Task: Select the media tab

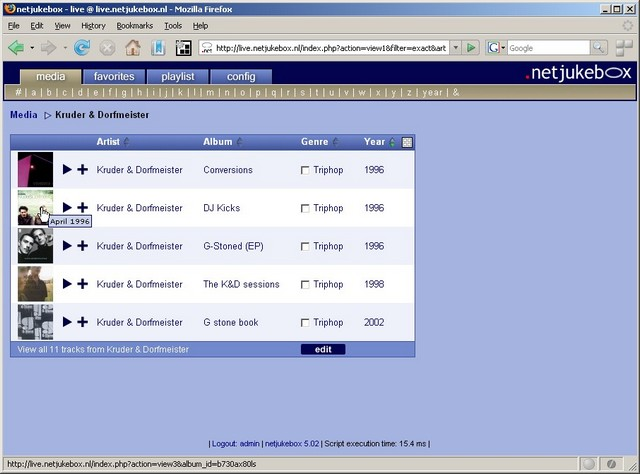Action: (51, 77)
